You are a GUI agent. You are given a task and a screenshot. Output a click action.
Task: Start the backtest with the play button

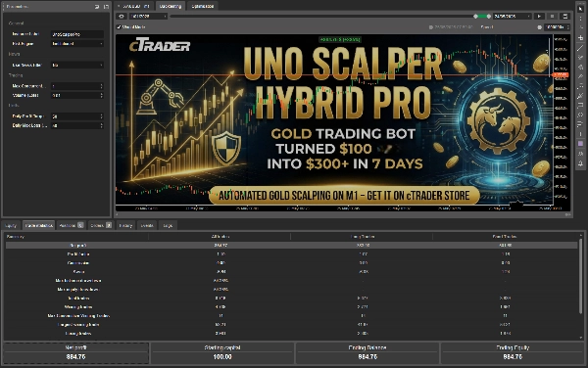point(539,16)
